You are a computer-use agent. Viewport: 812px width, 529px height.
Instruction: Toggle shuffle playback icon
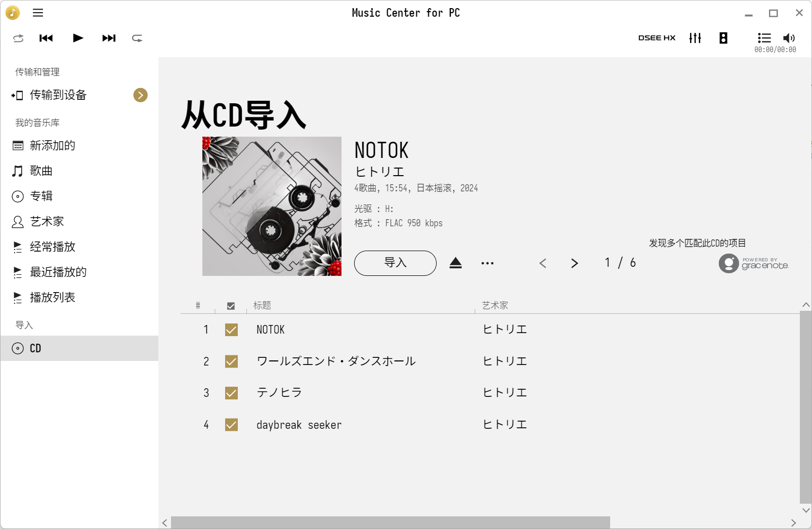(x=18, y=38)
